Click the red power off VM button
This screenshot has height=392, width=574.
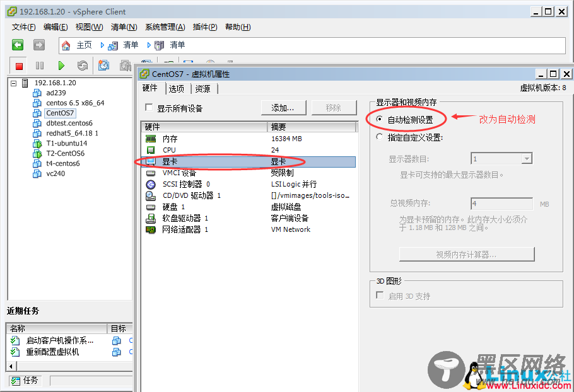coord(19,66)
